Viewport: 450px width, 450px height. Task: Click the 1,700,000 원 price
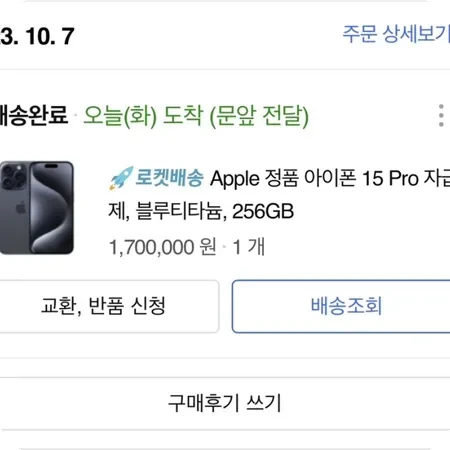[x=163, y=247]
